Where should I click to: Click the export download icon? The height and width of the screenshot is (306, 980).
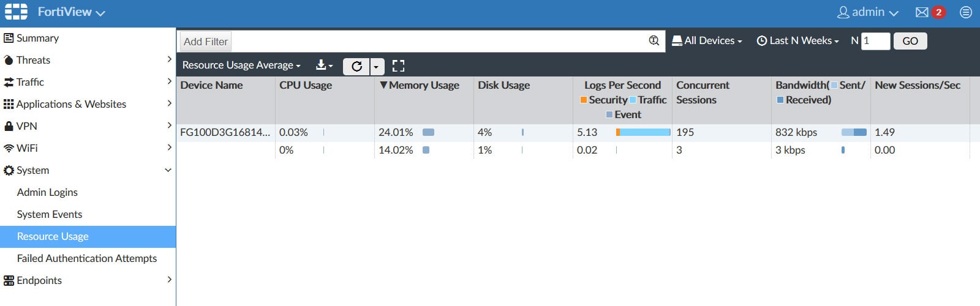[x=323, y=65]
